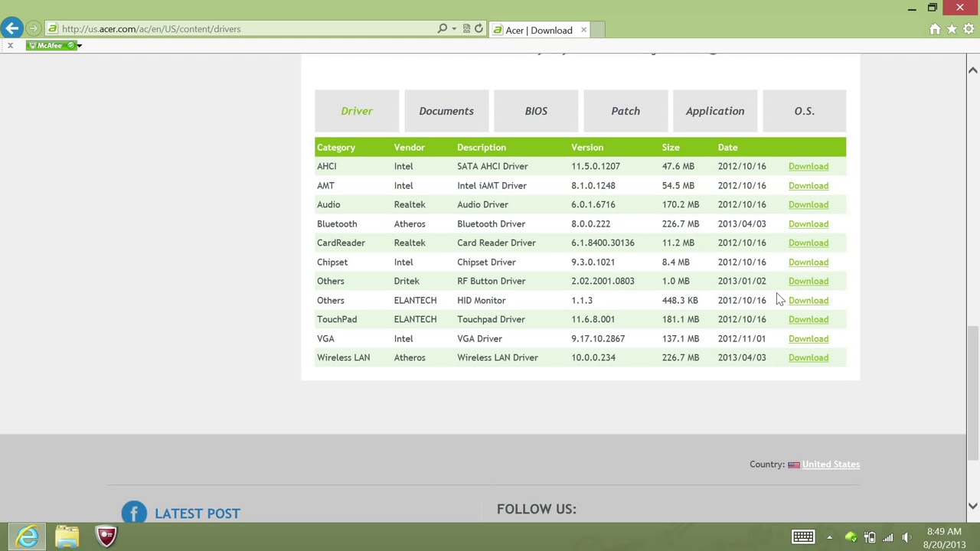Viewport: 980px width, 551px height.
Task: Open the clock showing 8:49 AM
Action: coord(944,537)
